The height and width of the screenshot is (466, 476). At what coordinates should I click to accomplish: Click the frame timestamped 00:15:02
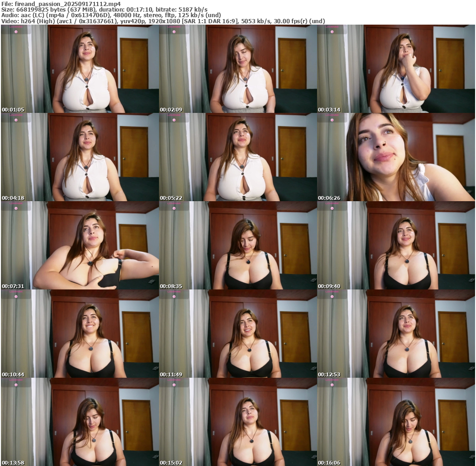tap(238, 421)
